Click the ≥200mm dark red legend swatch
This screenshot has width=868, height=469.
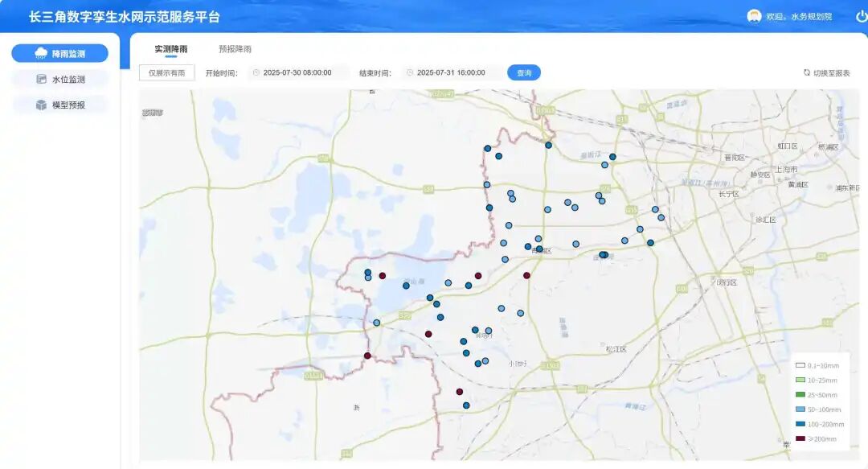tap(800, 438)
